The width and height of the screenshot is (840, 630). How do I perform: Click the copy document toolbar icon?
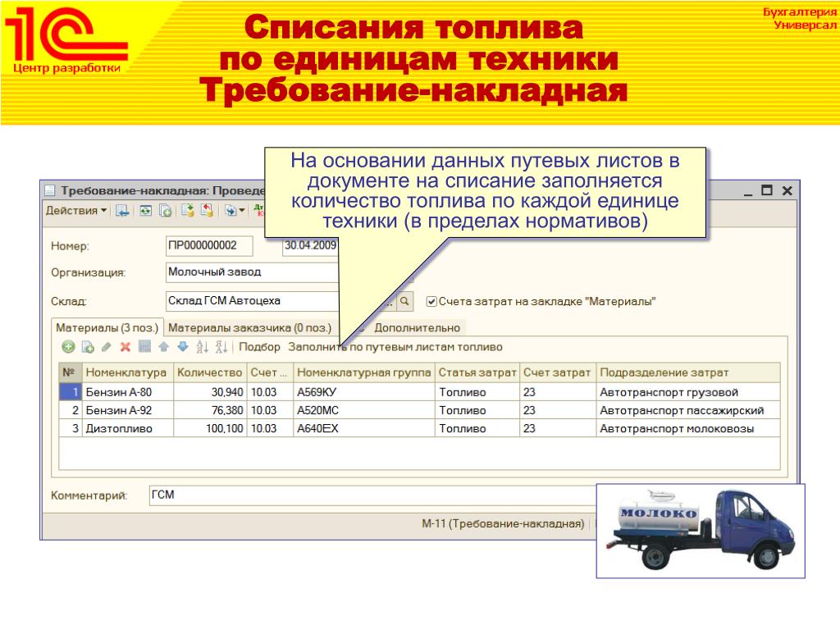[x=165, y=211]
